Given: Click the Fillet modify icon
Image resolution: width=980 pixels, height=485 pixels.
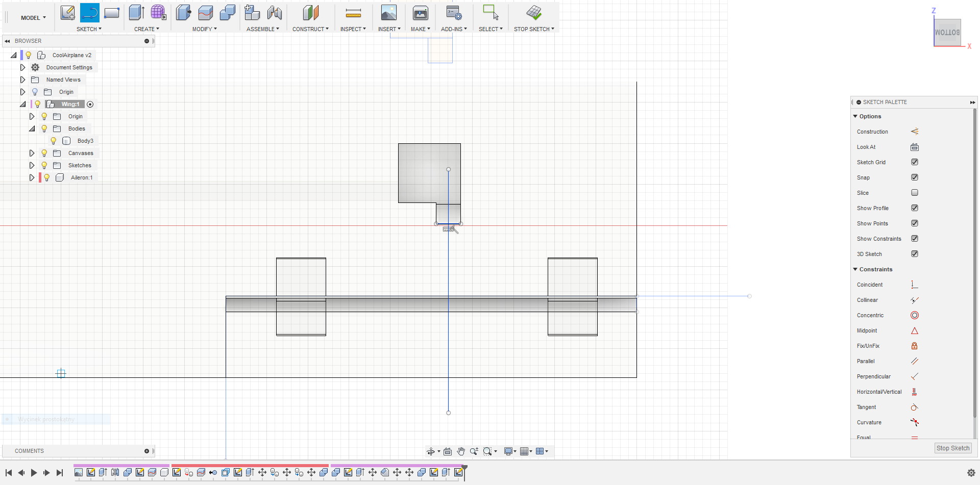Looking at the screenshot, I should click(206, 13).
